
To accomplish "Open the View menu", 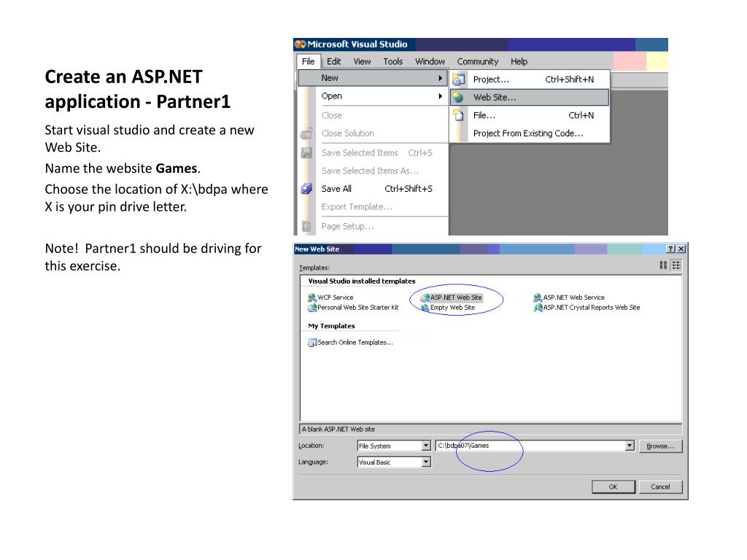I will (362, 61).
